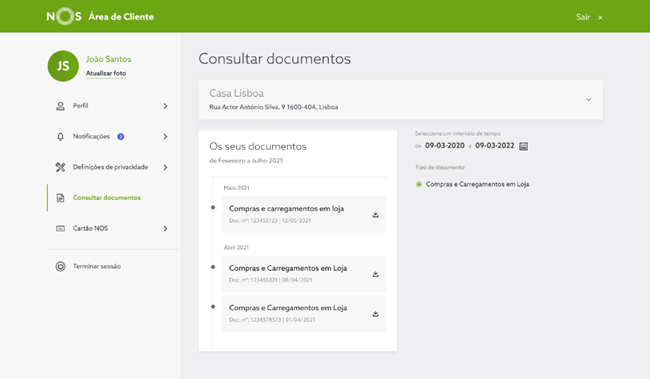Click Área de Cliente header text
Viewport: 650px width, 379px height.
pyautogui.click(x=121, y=17)
